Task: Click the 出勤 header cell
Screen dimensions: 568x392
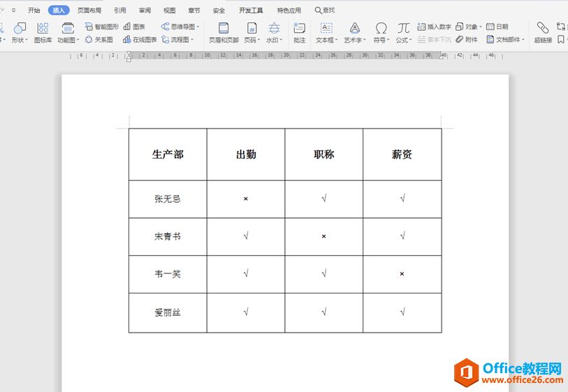Action: (x=246, y=154)
